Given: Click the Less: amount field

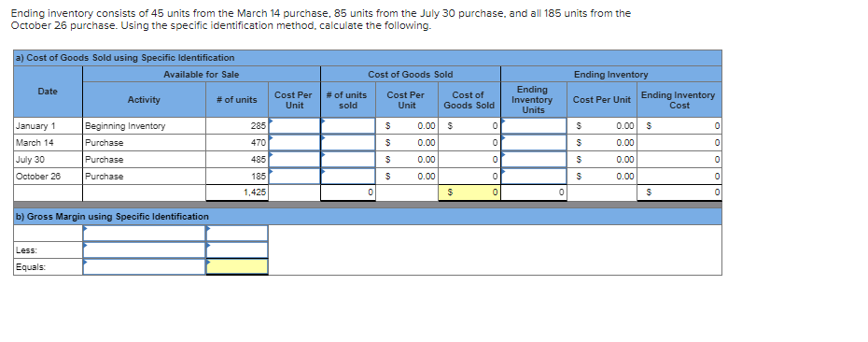Looking at the screenshot, I should (x=237, y=250).
